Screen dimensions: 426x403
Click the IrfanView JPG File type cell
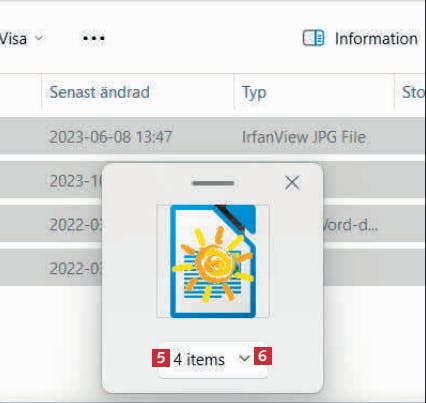(304, 137)
